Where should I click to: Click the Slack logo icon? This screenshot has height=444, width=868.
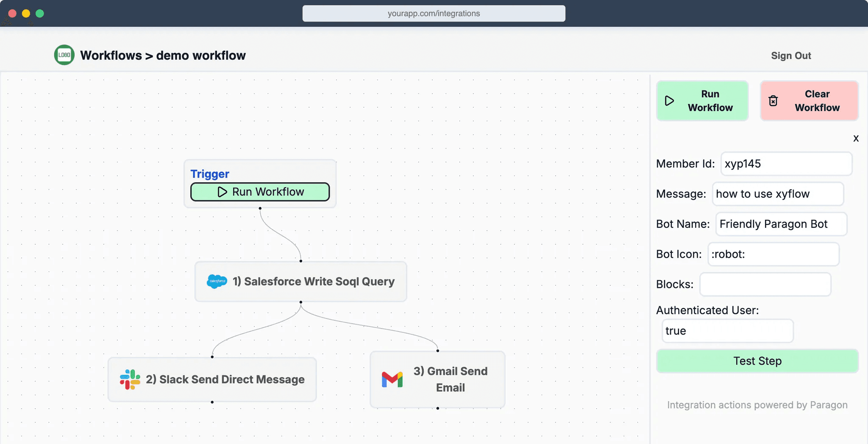[130, 380]
